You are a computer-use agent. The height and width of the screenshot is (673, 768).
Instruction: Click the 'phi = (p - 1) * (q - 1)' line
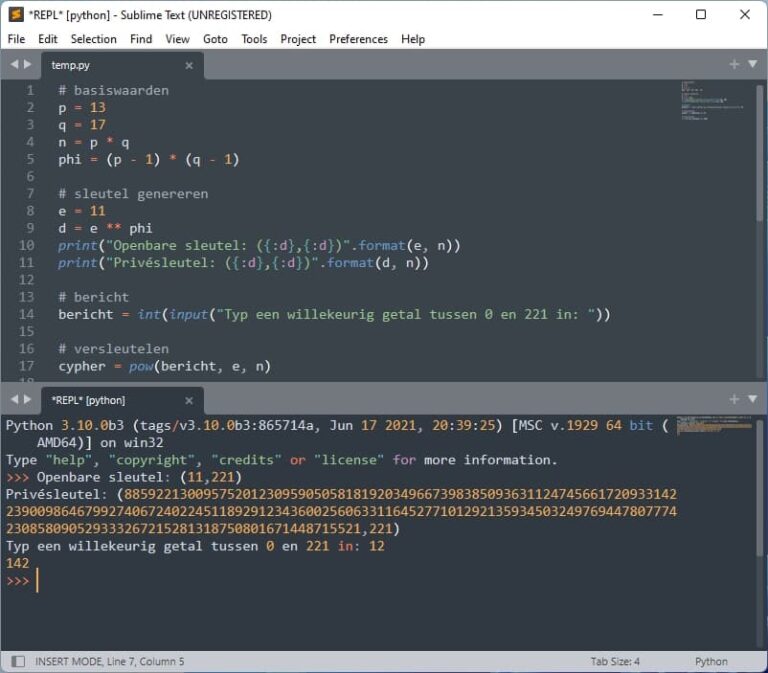click(x=148, y=159)
